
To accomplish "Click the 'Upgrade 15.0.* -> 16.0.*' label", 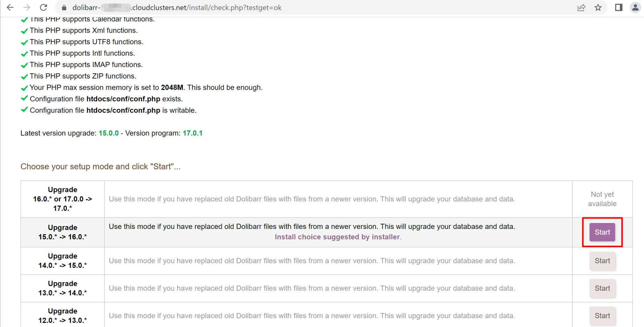I will click(63, 232).
